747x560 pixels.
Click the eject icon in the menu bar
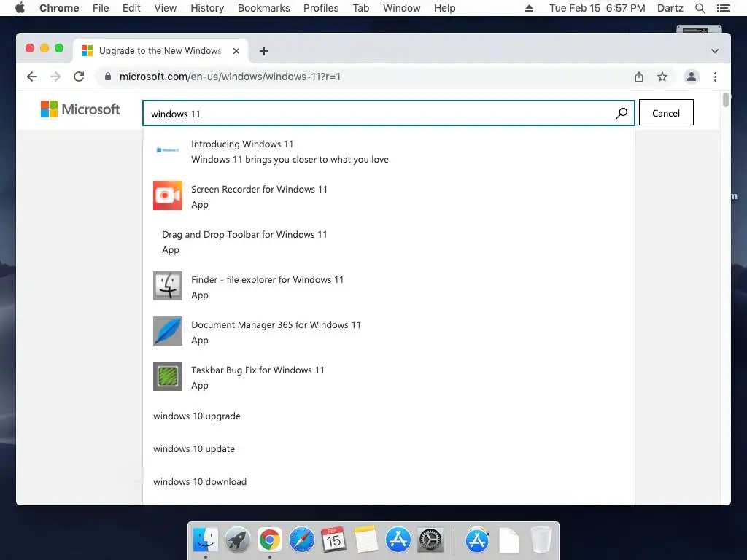[x=529, y=8]
